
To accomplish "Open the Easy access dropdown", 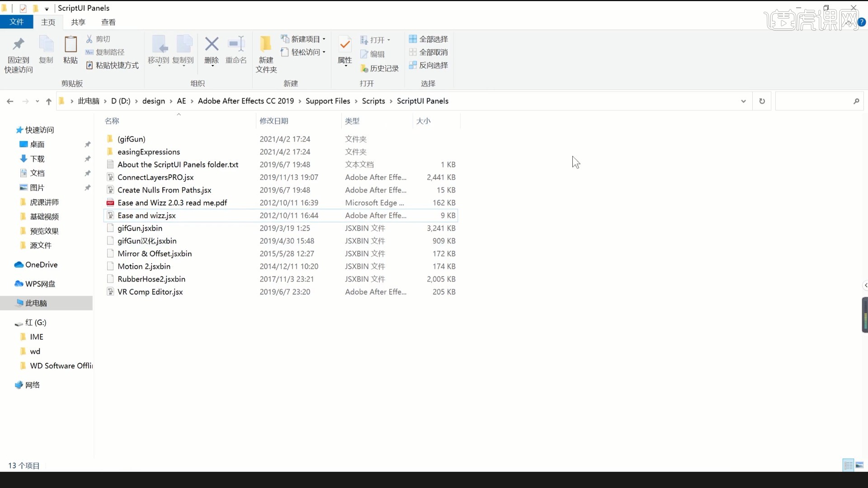I will pyautogui.click(x=303, y=52).
